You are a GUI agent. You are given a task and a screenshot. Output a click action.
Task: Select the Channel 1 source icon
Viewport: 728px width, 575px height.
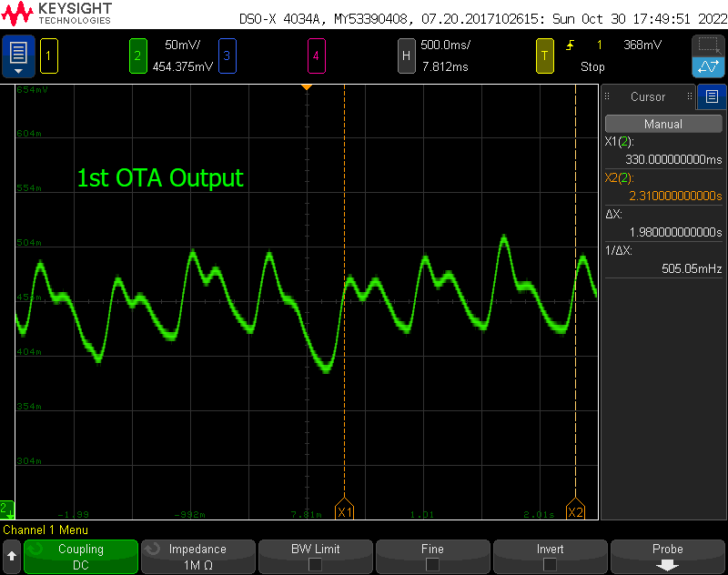coord(48,55)
